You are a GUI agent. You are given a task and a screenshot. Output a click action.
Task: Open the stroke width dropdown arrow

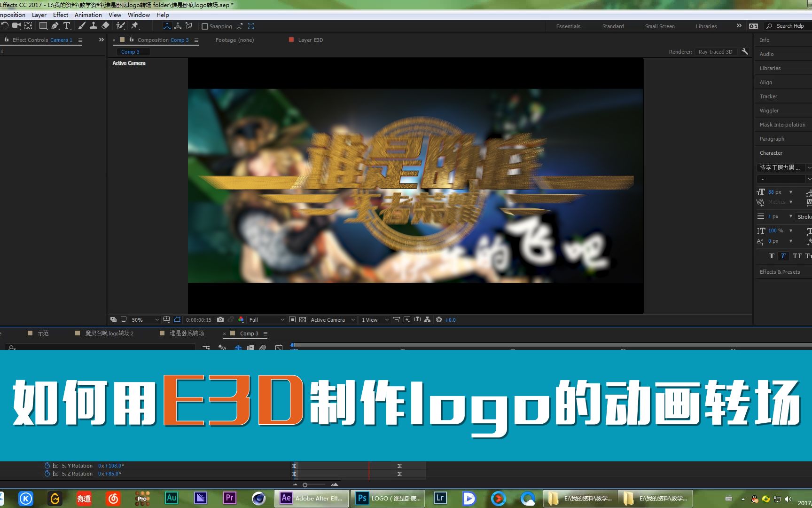coord(791,216)
